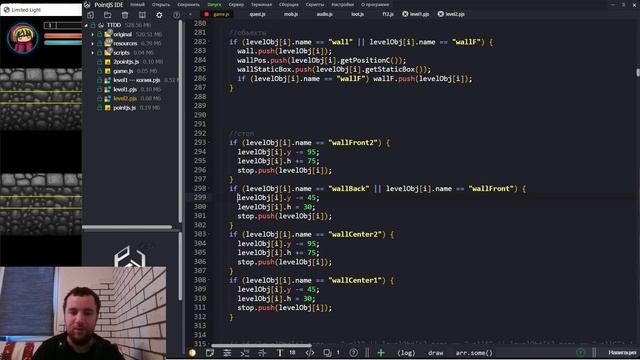Image resolution: width=640 pixels, height=360 pixels.
Task: Click the note pad icon in the bottom bar
Action: tap(210, 353)
